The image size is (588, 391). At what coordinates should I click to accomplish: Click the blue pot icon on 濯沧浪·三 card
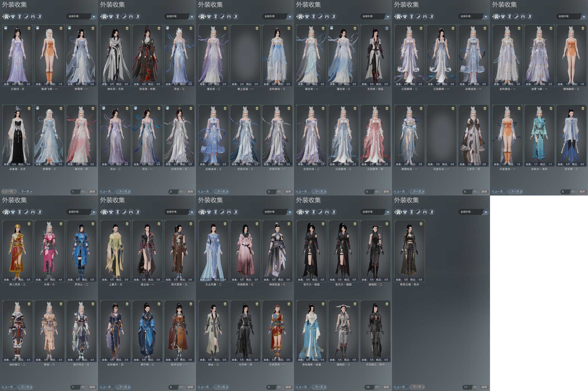(x=332, y=28)
